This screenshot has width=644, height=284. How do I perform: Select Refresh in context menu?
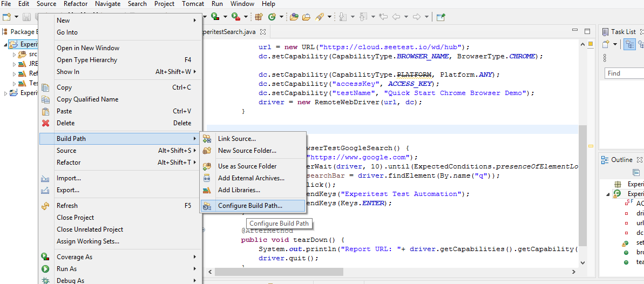click(120, 206)
